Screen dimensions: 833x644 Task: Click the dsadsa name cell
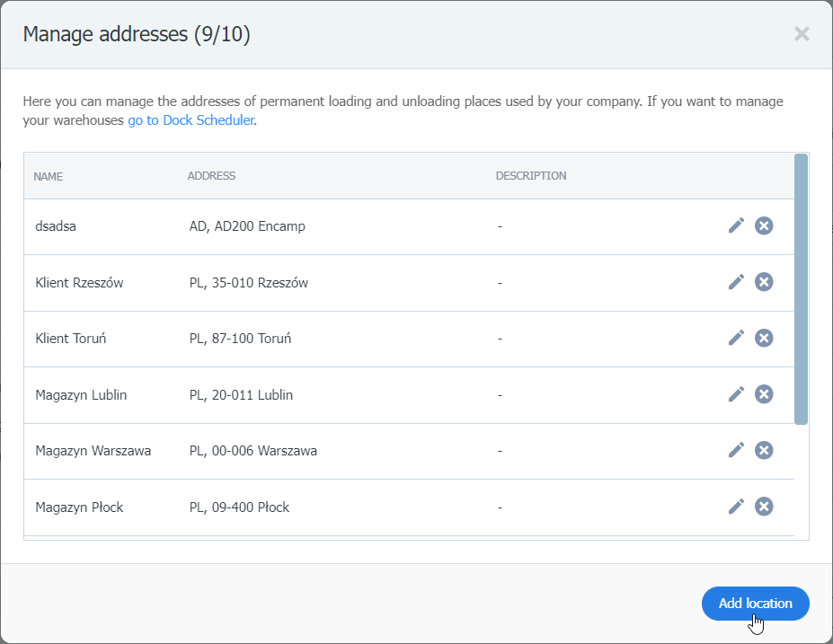click(56, 226)
